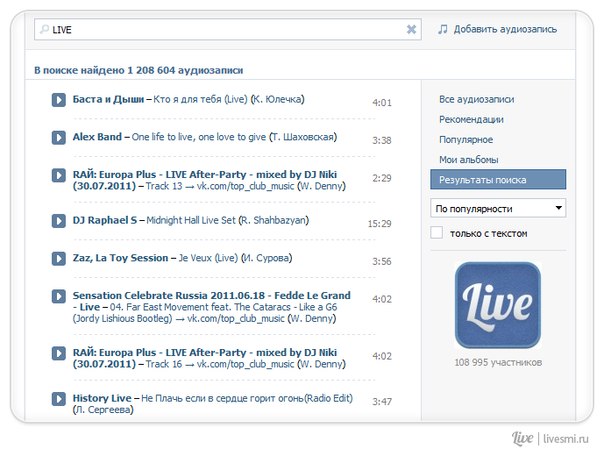The image size is (604, 456).
Task: Enable только с текстом checkbox
Action: 436,233
